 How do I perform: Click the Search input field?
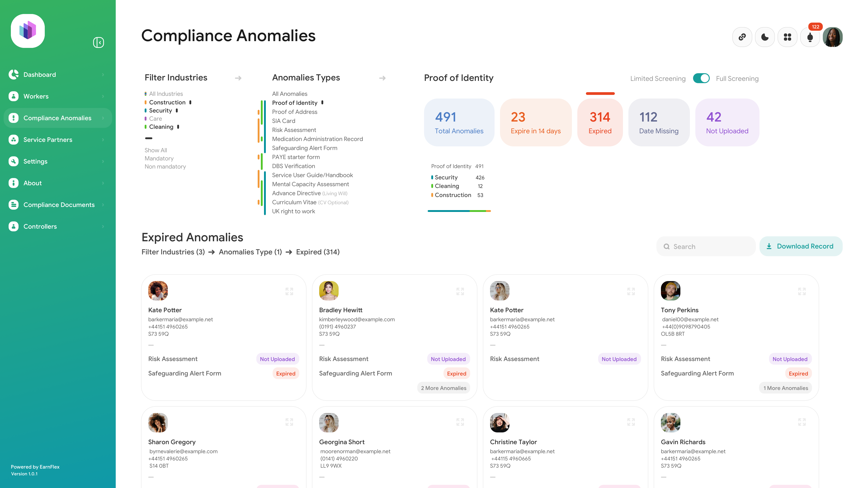click(x=706, y=246)
